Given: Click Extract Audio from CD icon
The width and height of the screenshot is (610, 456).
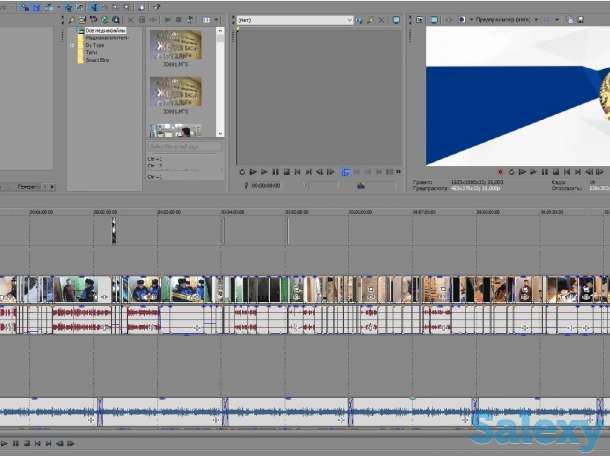Looking at the screenshot, I should click(93, 19).
